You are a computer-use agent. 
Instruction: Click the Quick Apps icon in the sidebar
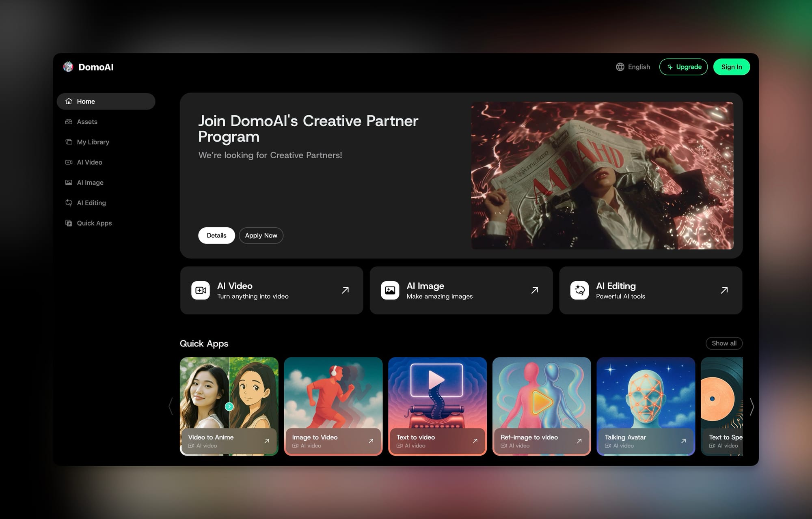[x=69, y=223]
